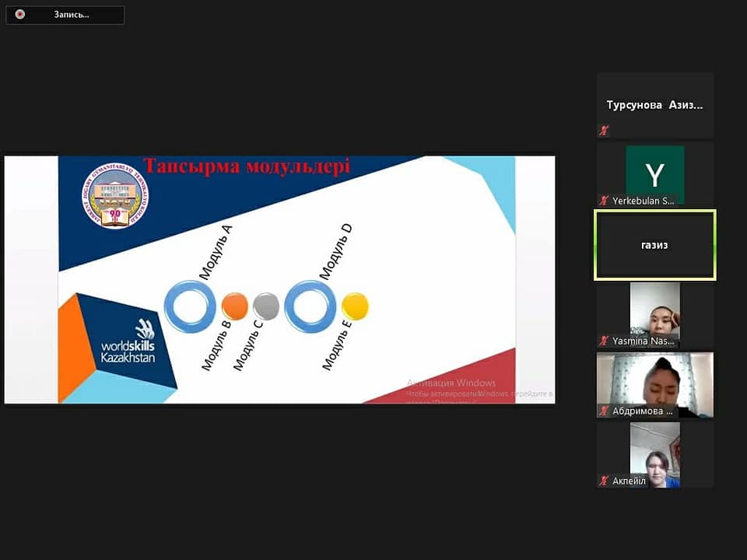This screenshot has height=560, width=747.
Task: Click the orange circle for Модуль B
Action: click(234, 306)
